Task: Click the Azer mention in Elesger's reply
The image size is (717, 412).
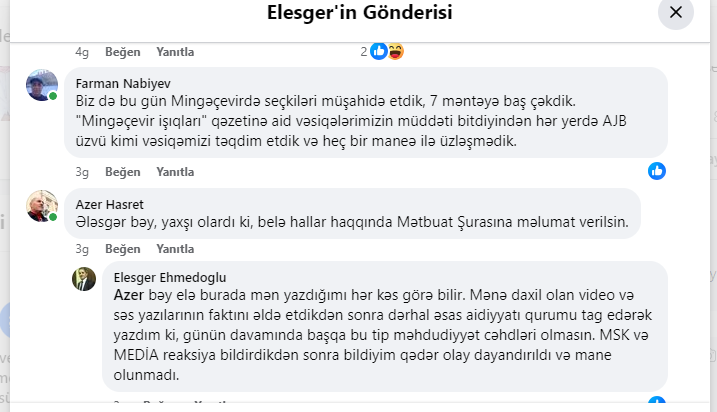Action: (x=128, y=295)
